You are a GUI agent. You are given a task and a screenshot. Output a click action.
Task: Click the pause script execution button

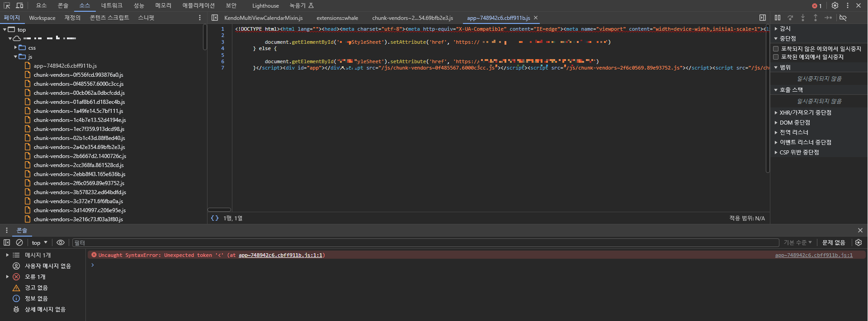point(778,18)
